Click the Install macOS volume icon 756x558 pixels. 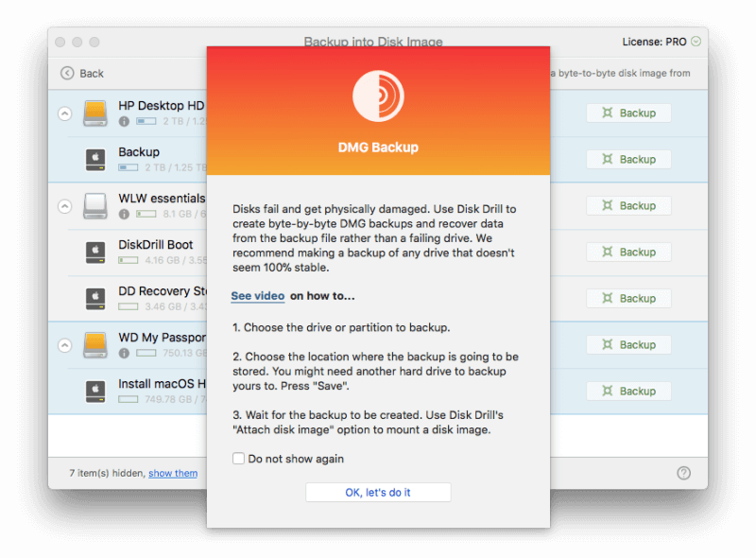coord(95,391)
